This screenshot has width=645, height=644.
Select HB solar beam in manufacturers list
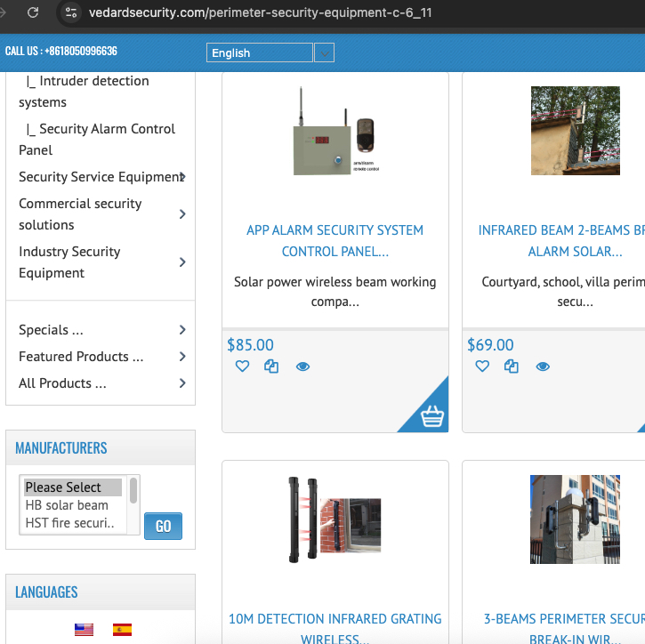(67, 505)
